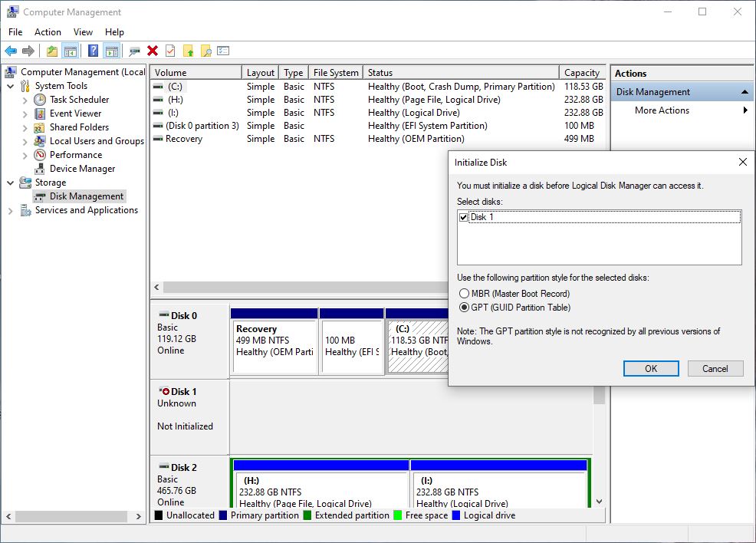
Task: Open the Action menu
Action: [x=48, y=32]
